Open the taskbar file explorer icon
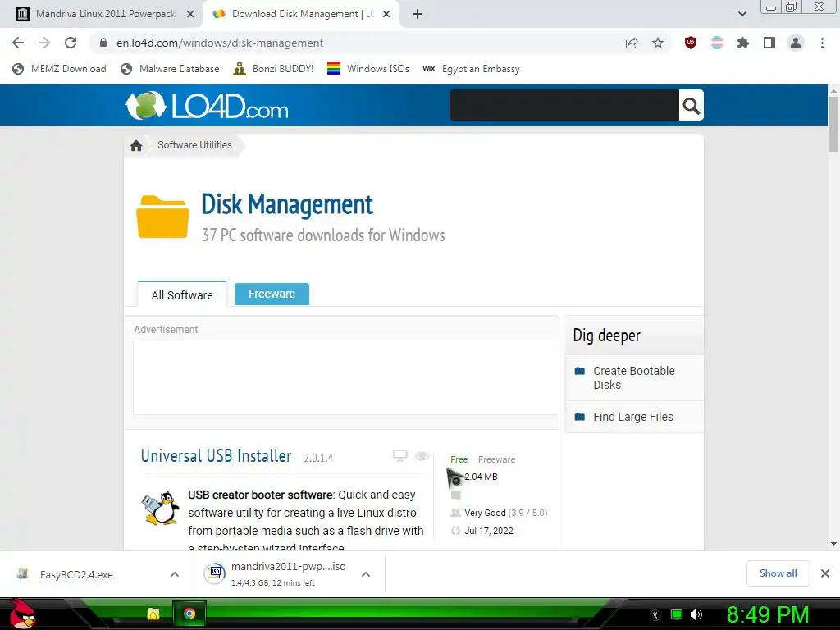The width and height of the screenshot is (840, 630). tap(153, 614)
